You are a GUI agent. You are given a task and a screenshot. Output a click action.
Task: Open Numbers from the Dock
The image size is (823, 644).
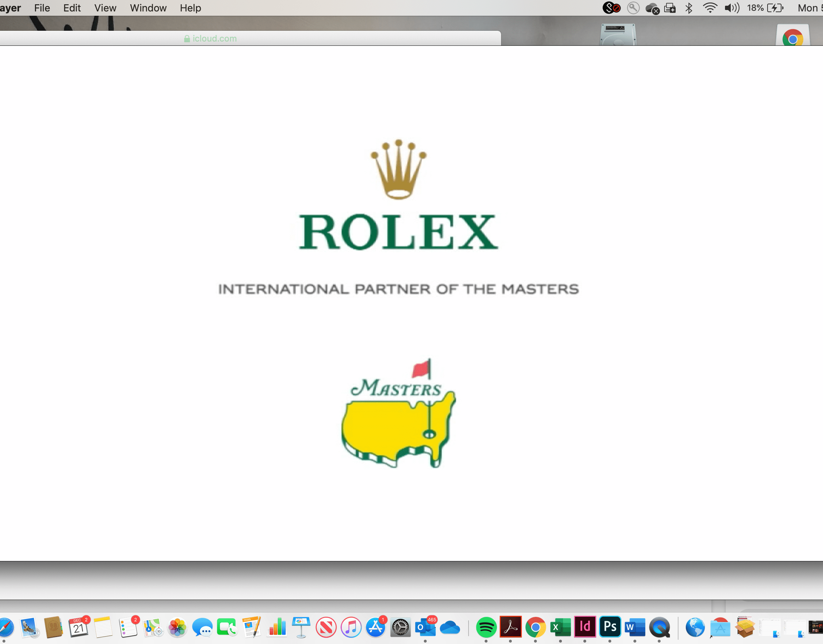[277, 628]
